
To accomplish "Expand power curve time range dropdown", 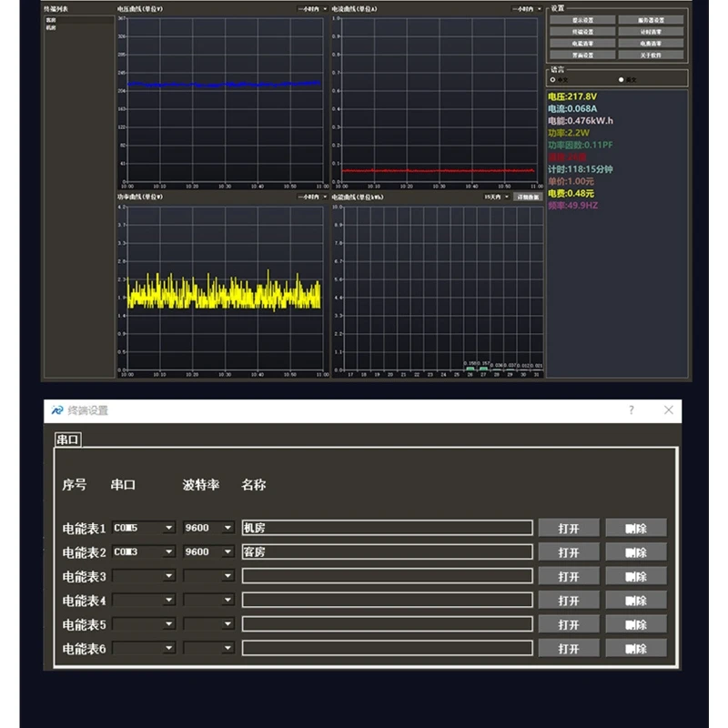I will [312, 197].
